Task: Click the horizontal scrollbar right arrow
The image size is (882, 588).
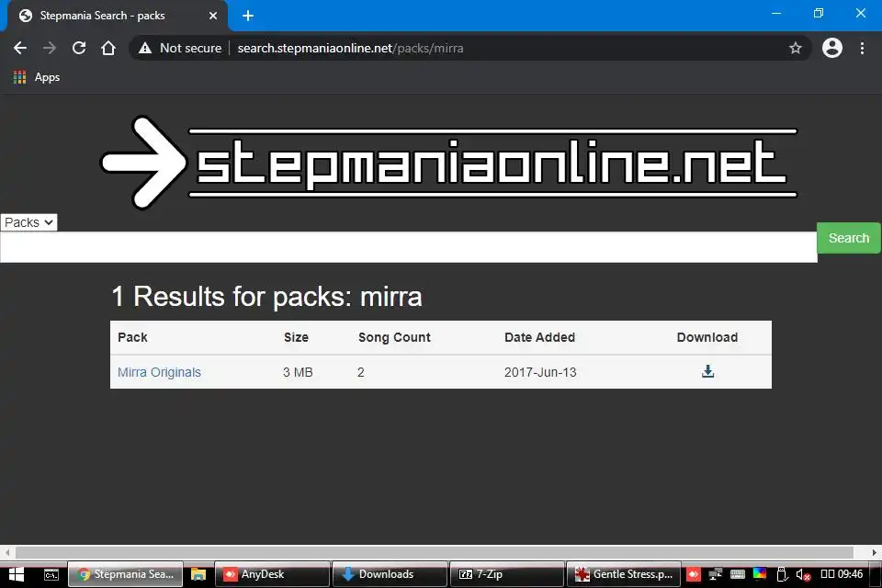Action: click(875, 552)
